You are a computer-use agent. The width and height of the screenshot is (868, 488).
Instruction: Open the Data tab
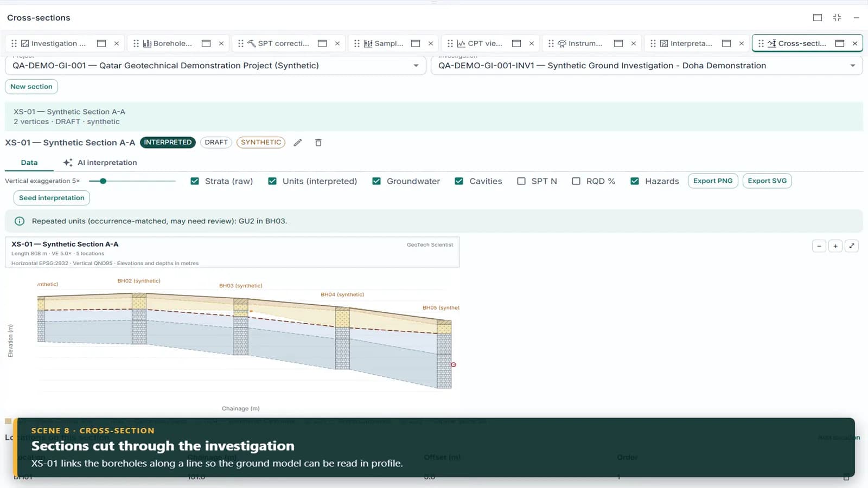tap(29, 163)
